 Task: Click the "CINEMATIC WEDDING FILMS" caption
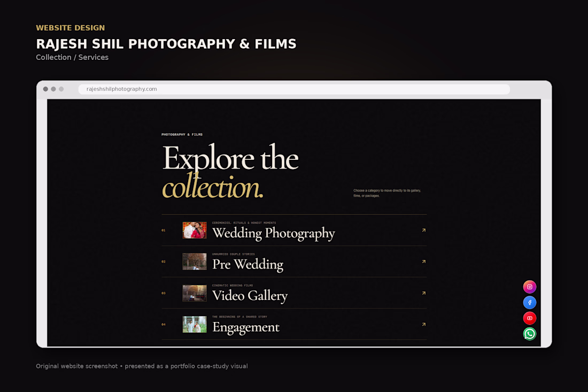tap(233, 286)
